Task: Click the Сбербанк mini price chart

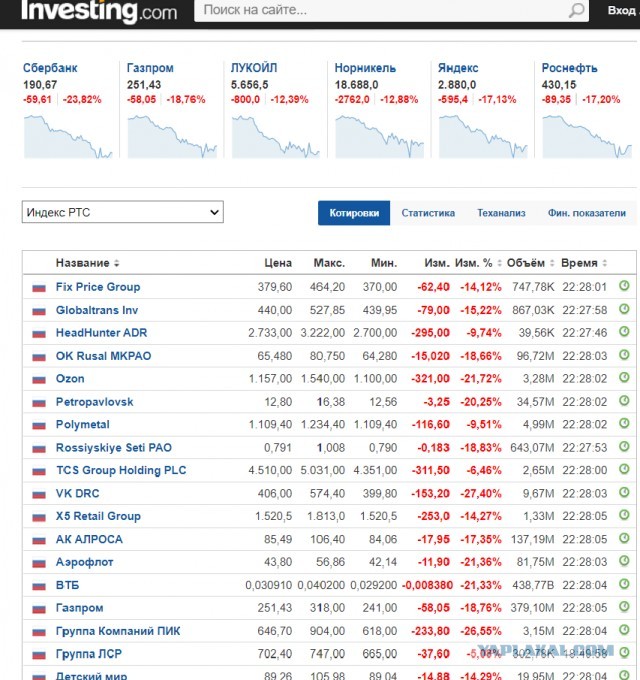Action: (x=69, y=136)
